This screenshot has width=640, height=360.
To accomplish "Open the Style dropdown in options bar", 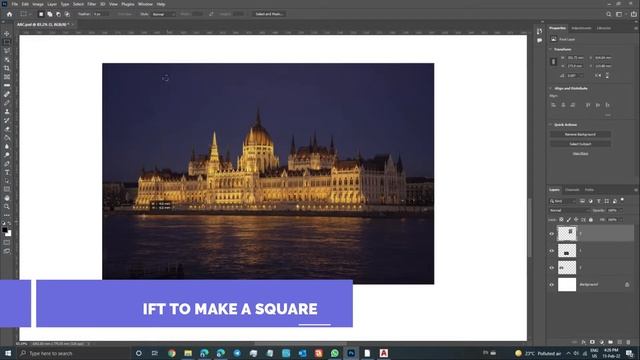I will (x=163, y=14).
